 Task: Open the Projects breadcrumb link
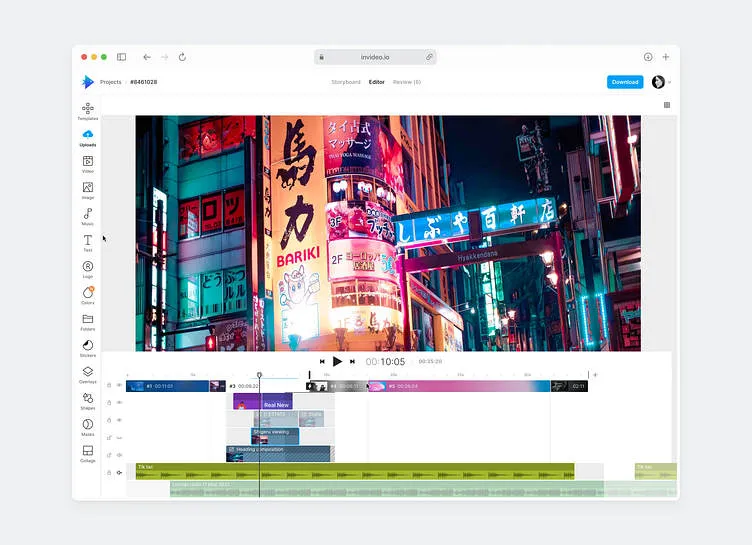(x=111, y=82)
